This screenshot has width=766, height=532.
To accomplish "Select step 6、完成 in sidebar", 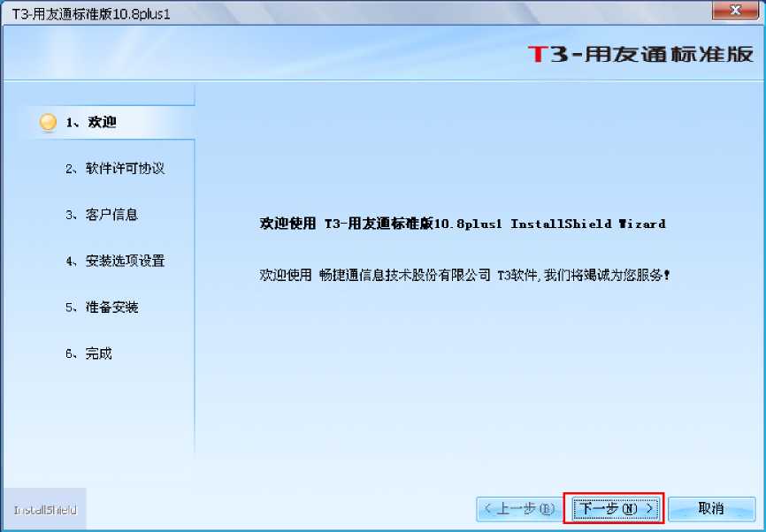I will pos(88,353).
